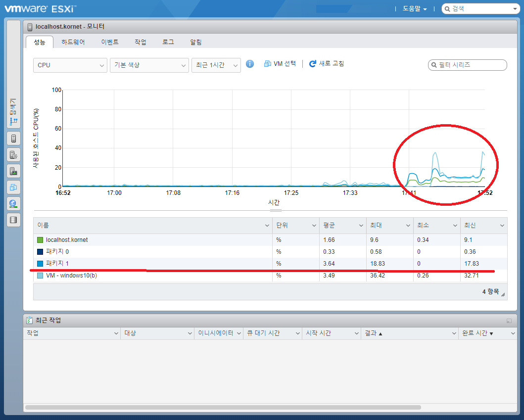Open the 최소 column header menu
Viewport: 524px width, 420px height.
tap(455, 226)
